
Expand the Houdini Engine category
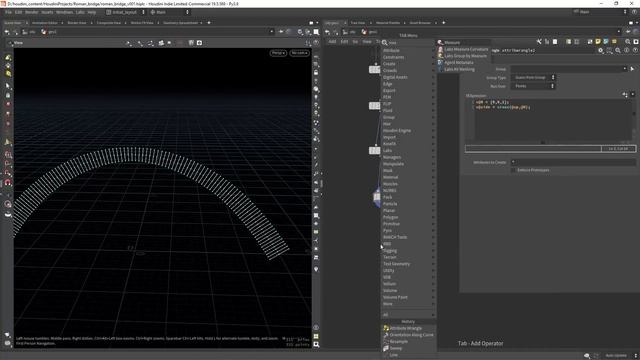pos(408,131)
